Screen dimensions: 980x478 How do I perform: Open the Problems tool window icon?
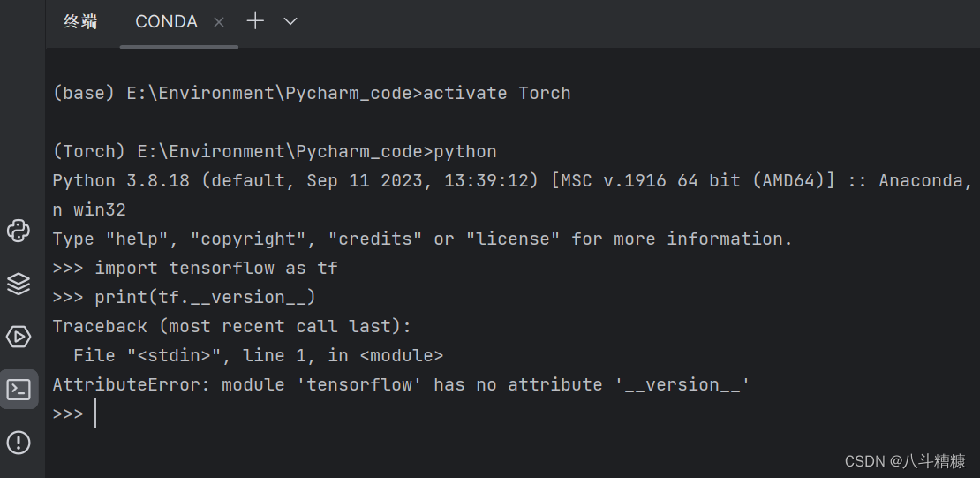(x=19, y=443)
